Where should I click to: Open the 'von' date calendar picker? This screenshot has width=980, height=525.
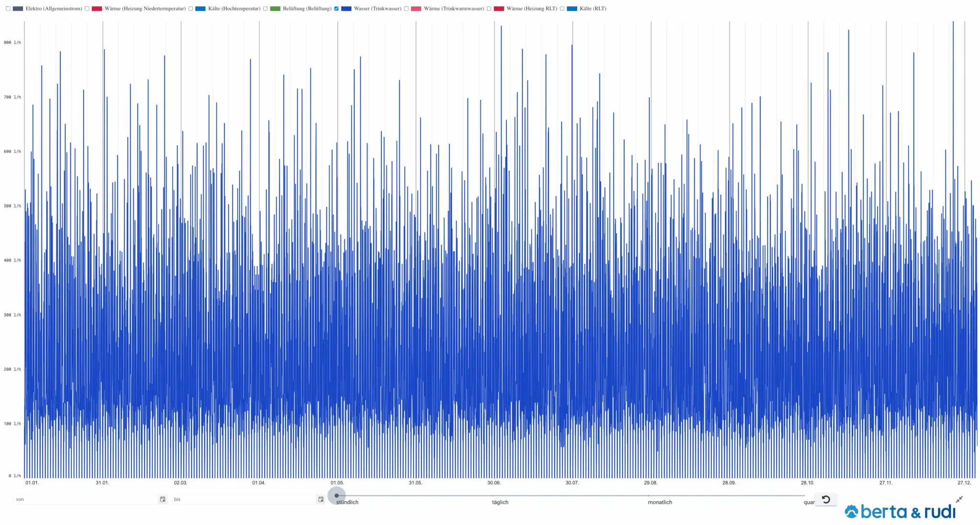click(x=163, y=499)
